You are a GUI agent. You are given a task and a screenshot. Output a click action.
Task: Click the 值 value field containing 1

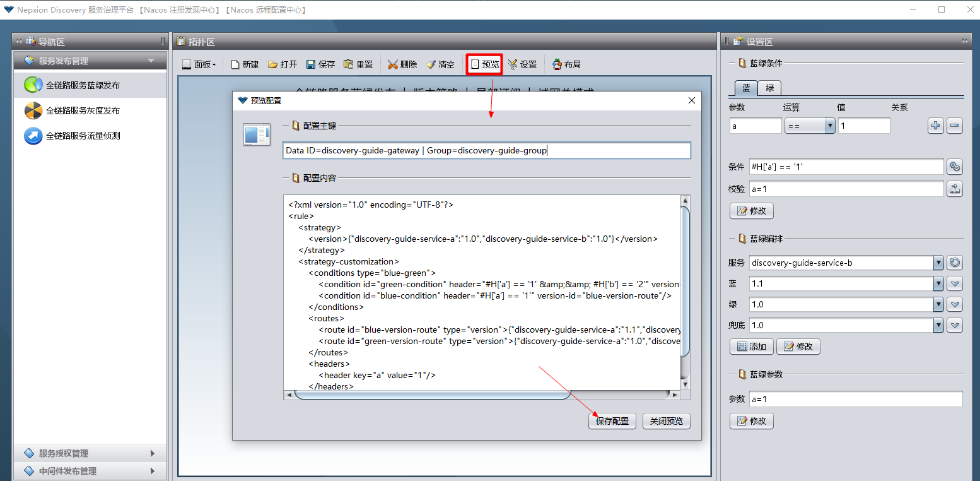tap(864, 126)
